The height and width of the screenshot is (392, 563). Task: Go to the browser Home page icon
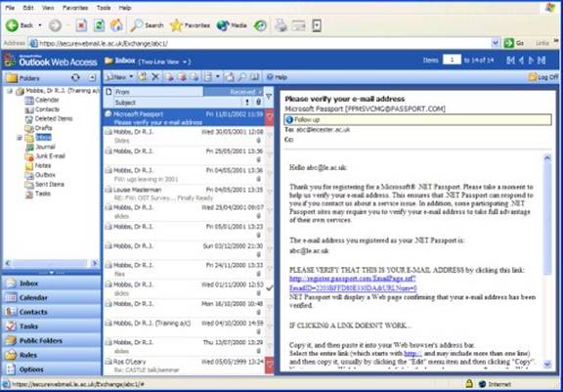click(x=116, y=25)
